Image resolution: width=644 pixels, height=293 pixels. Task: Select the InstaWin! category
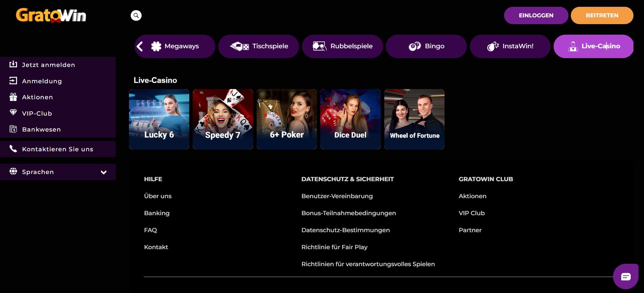(x=510, y=46)
